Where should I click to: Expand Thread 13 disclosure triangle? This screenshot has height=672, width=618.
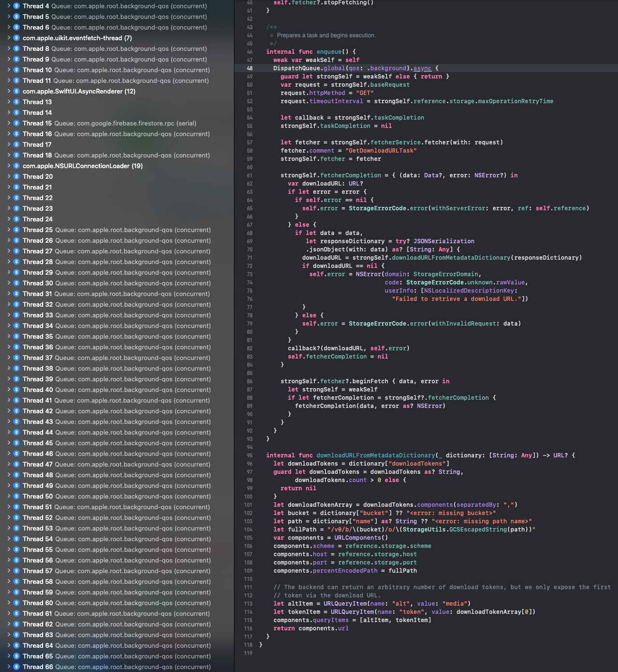click(9, 102)
